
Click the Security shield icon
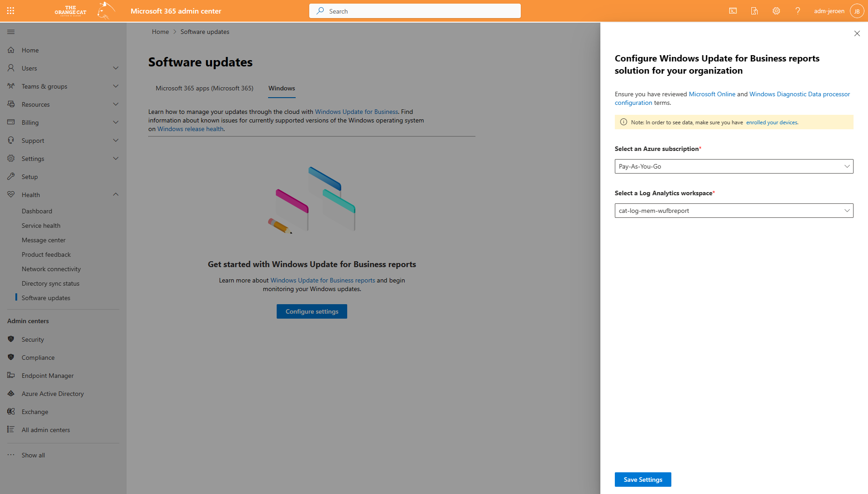pyautogui.click(x=11, y=339)
